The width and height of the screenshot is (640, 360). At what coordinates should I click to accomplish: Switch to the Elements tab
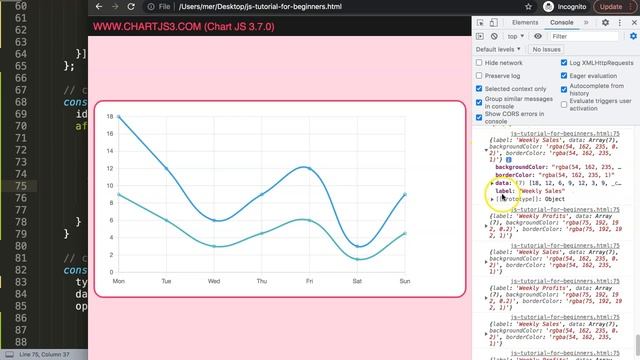tap(525, 23)
